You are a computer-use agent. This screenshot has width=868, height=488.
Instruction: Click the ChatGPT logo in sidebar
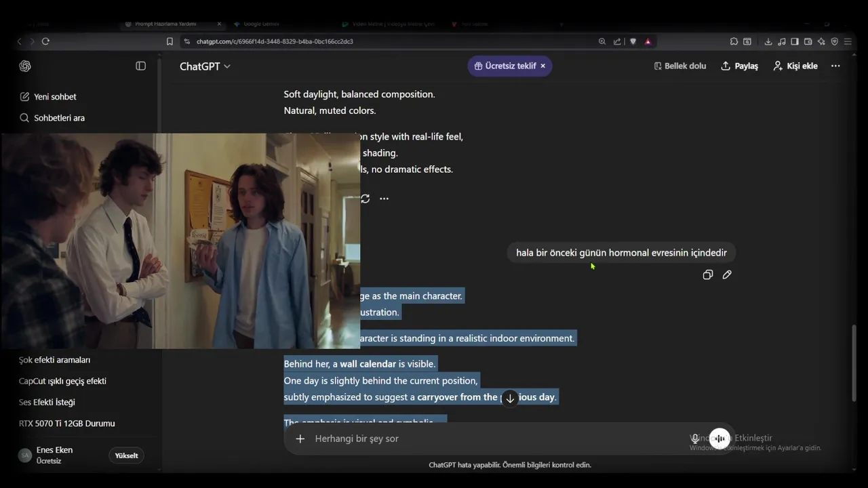pos(25,66)
